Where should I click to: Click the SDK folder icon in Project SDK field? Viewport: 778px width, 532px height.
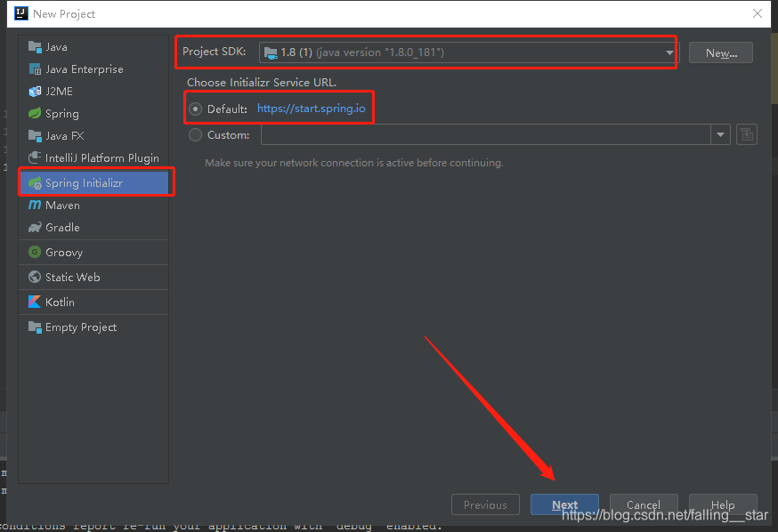point(271,52)
